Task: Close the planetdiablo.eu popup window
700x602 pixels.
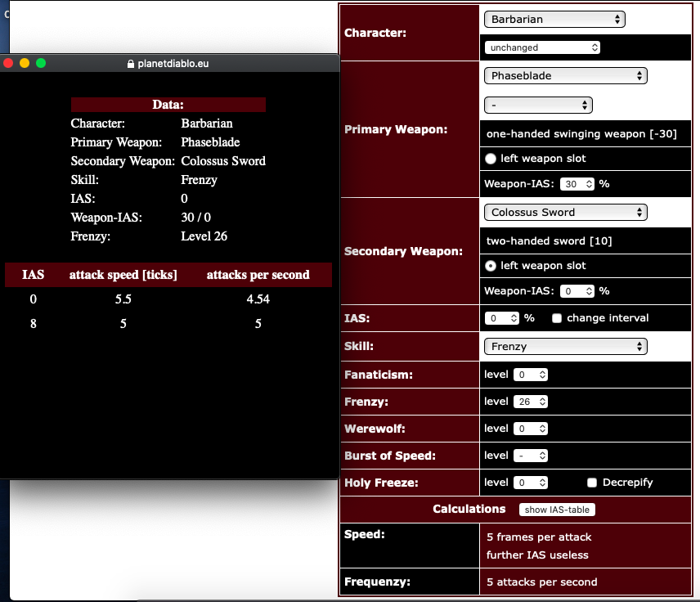Action: tap(9, 63)
